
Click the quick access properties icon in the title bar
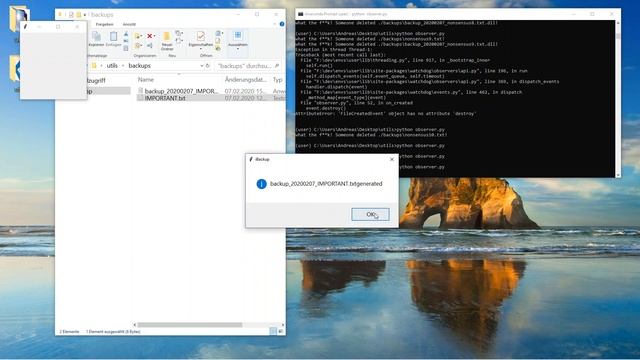[71, 15]
